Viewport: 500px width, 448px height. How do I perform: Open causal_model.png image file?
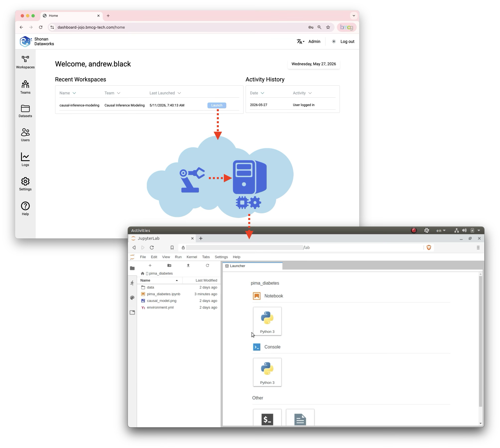[x=179, y=301]
